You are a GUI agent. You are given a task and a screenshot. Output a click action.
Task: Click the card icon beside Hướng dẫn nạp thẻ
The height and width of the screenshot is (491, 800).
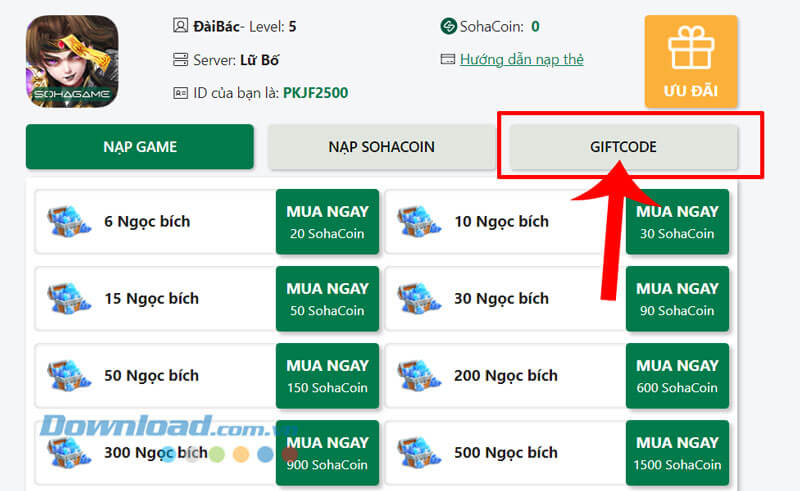(447, 59)
